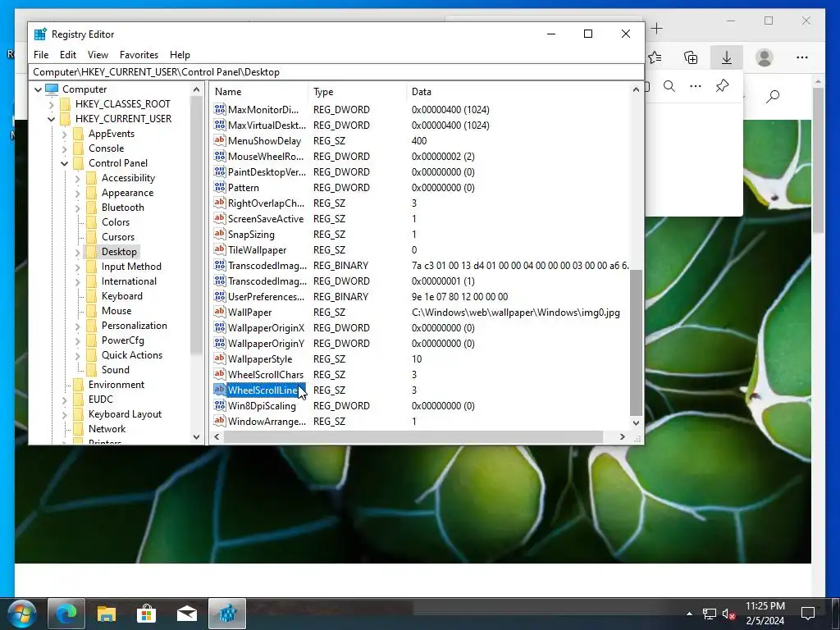The height and width of the screenshot is (630, 840).
Task: Click the HKEY_CLASSES_ROOT folder icon
Action: (65, 104)
